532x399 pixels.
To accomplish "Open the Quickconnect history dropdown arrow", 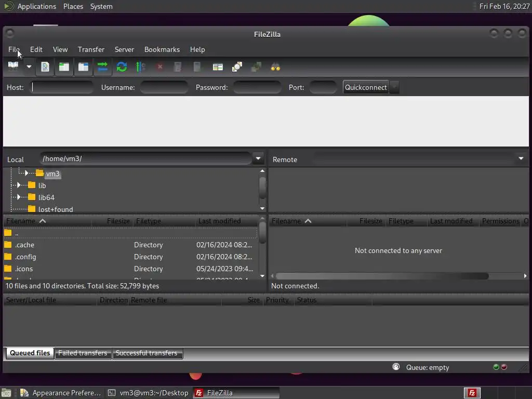I will [394, 87].
